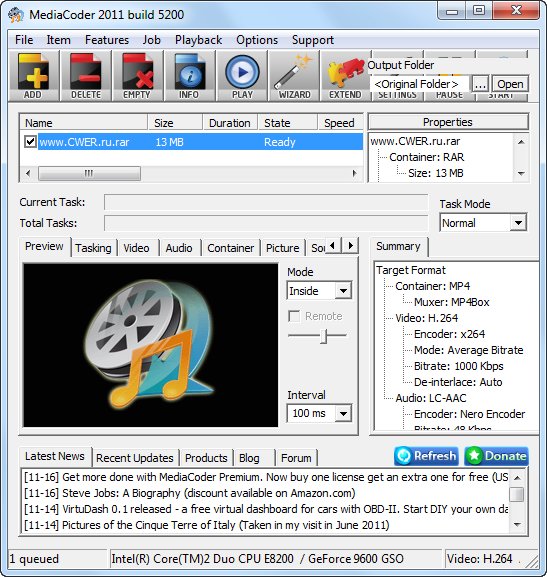Click the Size column header
Image resolution: width=547 pixels, height=577 pixels.
[x=175, y=123]
